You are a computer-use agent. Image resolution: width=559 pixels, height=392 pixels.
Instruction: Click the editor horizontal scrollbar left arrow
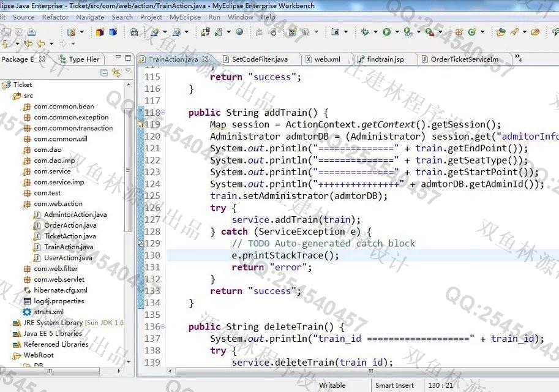pyautogui.click(x=170, y=371)
